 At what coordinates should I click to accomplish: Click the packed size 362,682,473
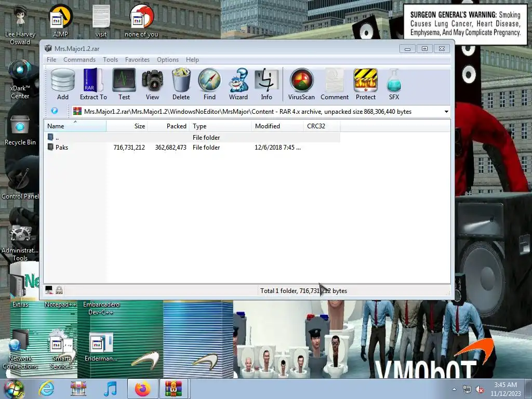click(170, 147)
